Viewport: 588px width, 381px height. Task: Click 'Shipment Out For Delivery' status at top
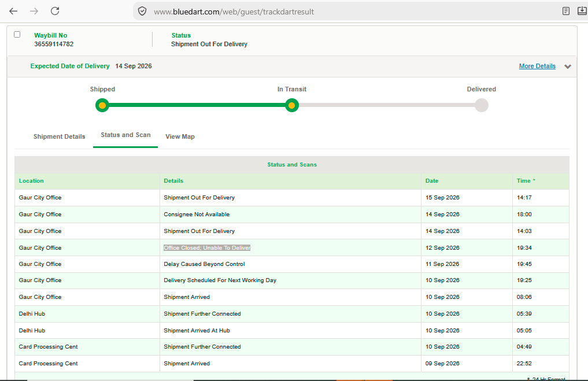(209, 44)
